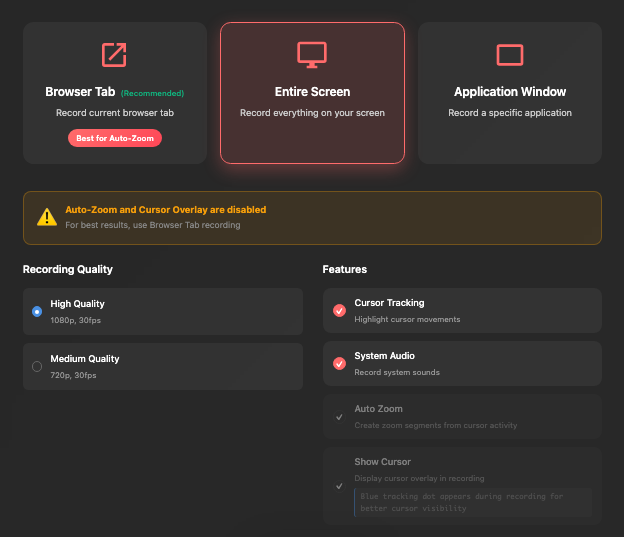
Task: Click 'Record system sounds' description
Action: coord(397,372)
